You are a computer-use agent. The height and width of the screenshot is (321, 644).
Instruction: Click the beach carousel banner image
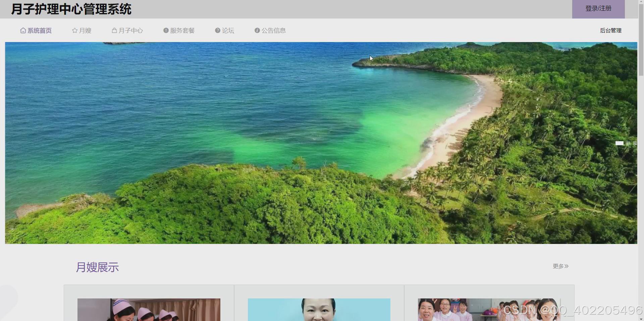pyautogui.click(x=321, y=143)
